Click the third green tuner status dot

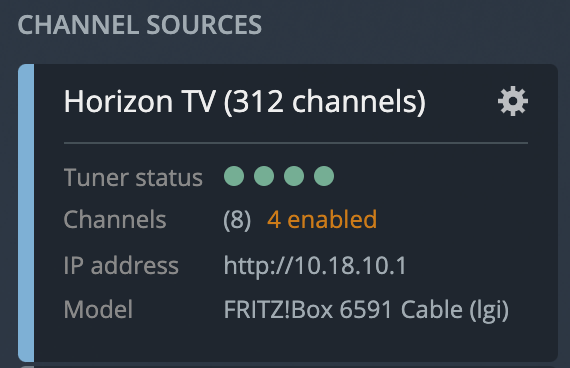[x=294, y=176]
